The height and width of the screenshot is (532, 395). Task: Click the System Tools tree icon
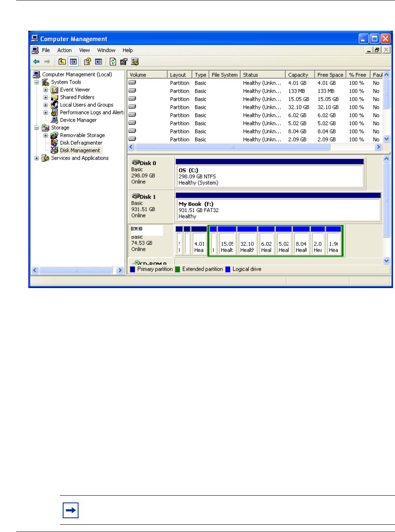tap(45, 82)
